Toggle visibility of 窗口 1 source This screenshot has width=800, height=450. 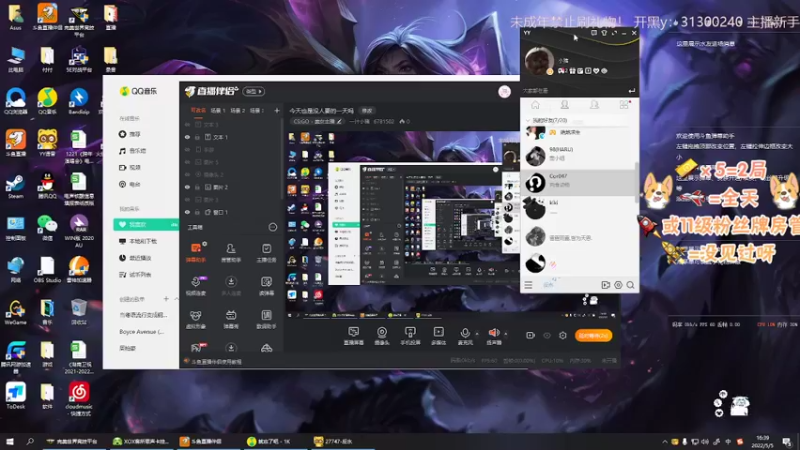tap(187, 212)
